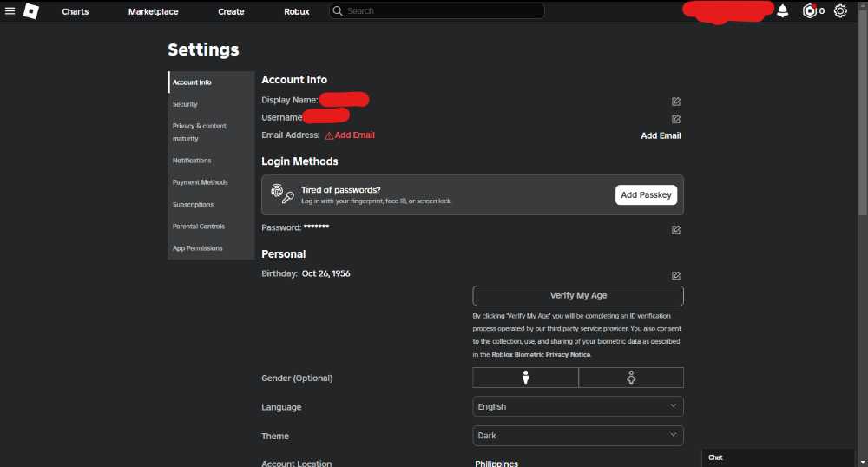Open the Chat panel
868x467 pixels.
778,457
